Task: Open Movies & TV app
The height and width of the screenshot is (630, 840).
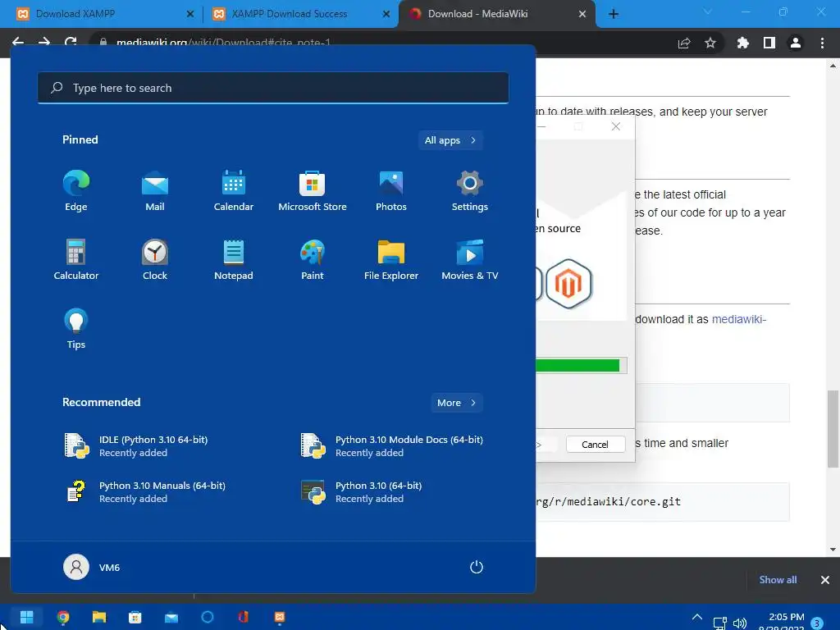Action: tap(470, 260)
